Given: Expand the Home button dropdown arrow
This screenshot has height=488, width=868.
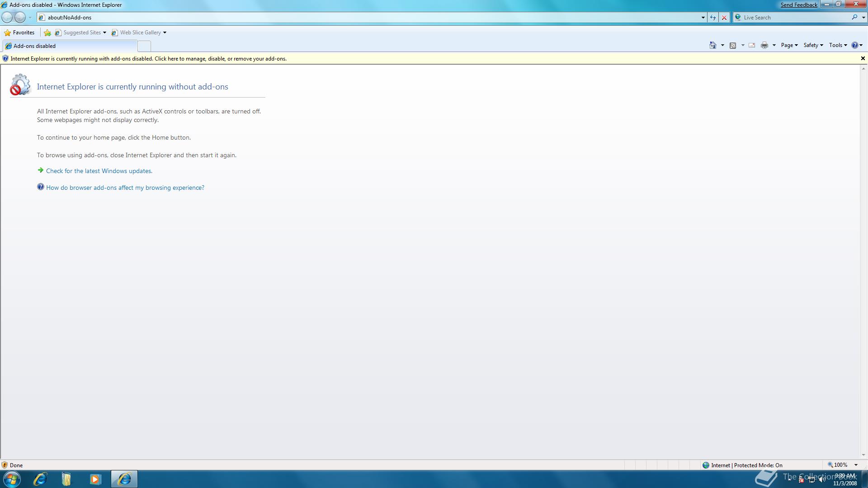Looking at the screenshot, I should click(x=722, y=45).
